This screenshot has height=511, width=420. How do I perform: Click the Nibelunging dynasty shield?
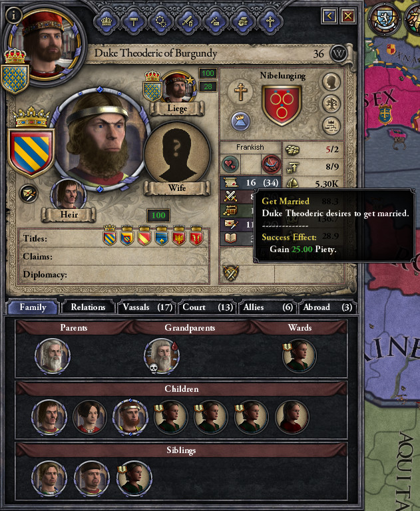point(282,105)
